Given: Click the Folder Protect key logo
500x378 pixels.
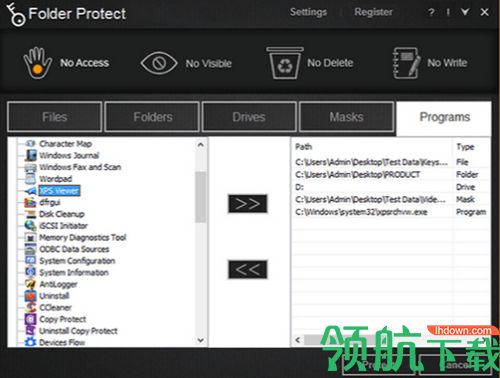Looking at the screenshot, I should (15, 14).
